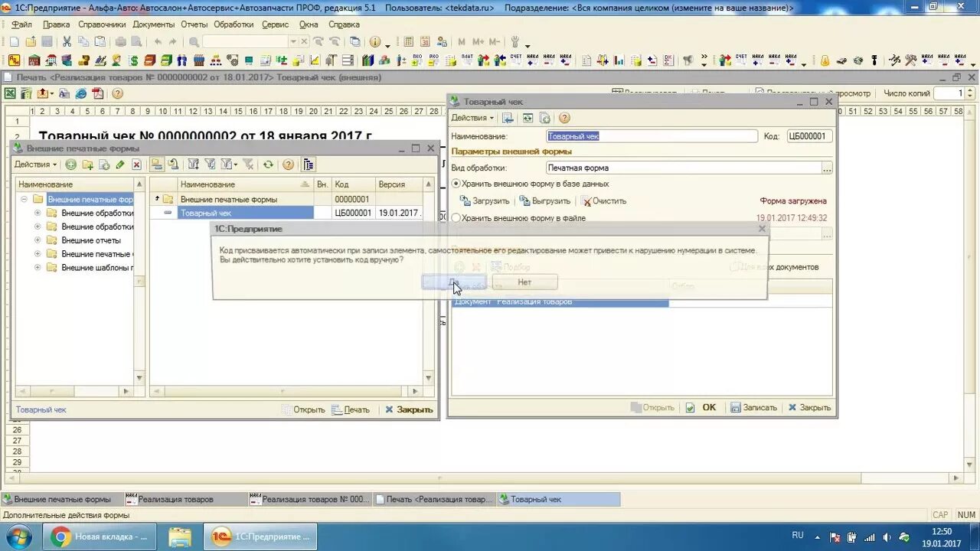Save print form as Excel icon
This screenshot has height=551, width=980.
[10, 93]
